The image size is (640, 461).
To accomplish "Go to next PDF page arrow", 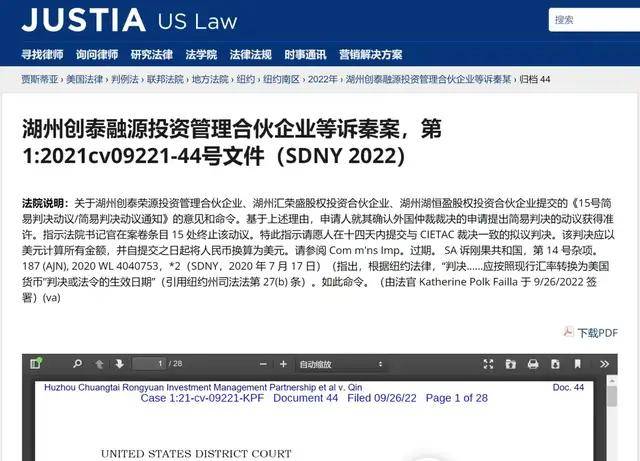I will [x=119, y=364].
